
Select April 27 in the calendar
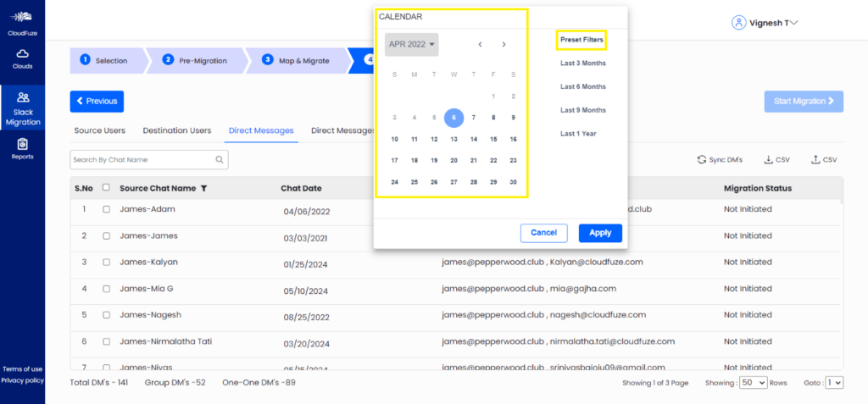(x=454, y=182)
